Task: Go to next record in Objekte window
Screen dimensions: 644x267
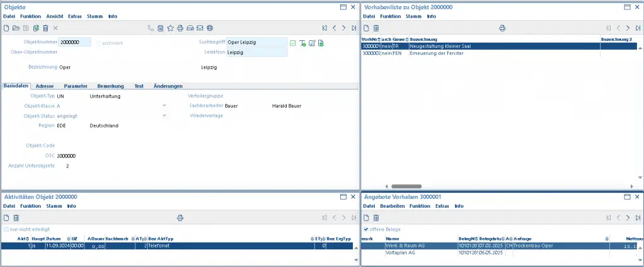Action: coord(344,28)
